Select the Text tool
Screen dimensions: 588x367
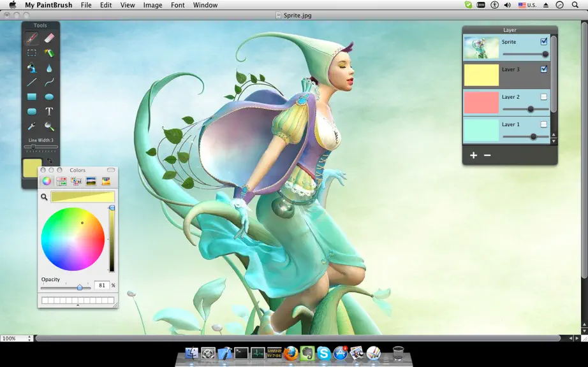point(49,112)
